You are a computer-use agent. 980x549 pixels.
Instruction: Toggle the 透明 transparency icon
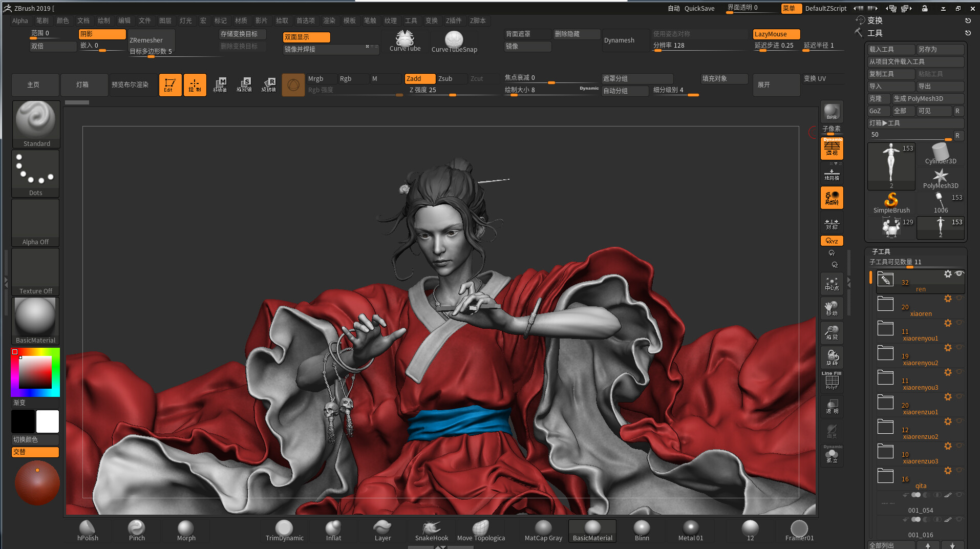coord(832,407)
